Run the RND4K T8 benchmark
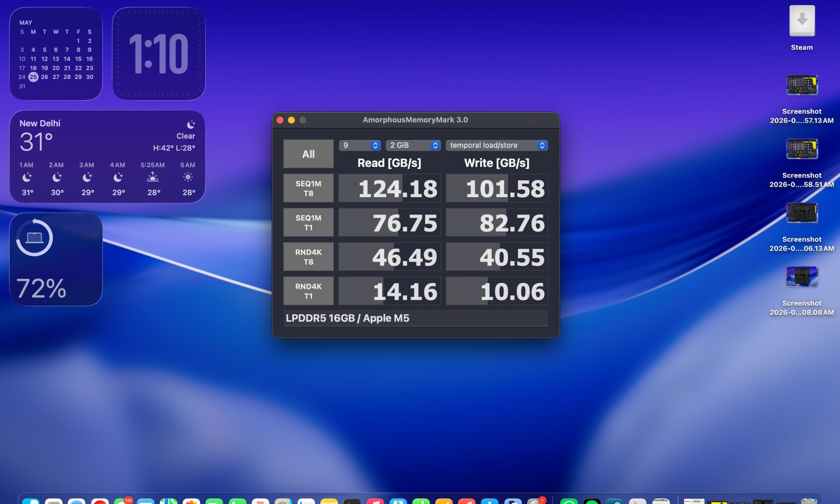840x504 pixels. coord(308,257)
